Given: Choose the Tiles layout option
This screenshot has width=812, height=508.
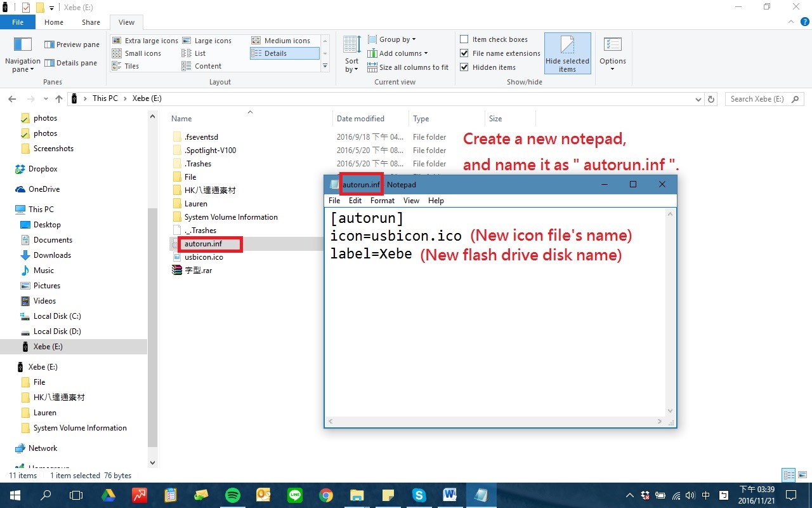Looking at the screenshot, I should pos(126,66).
